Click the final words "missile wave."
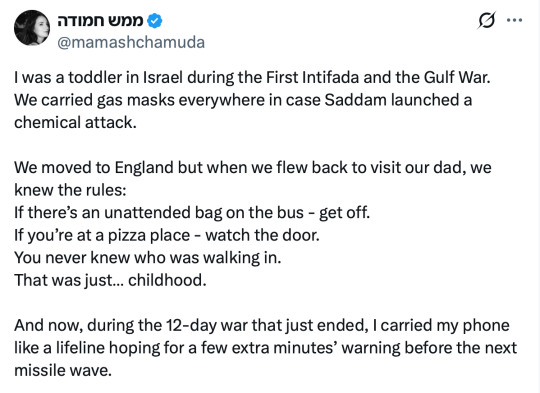 click(x=63, y=371)
